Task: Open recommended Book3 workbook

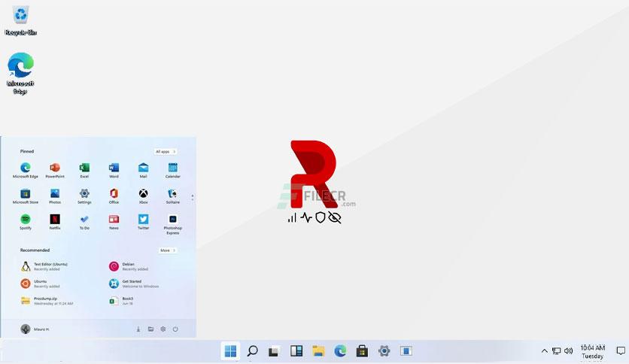Action: coord(121,301)
